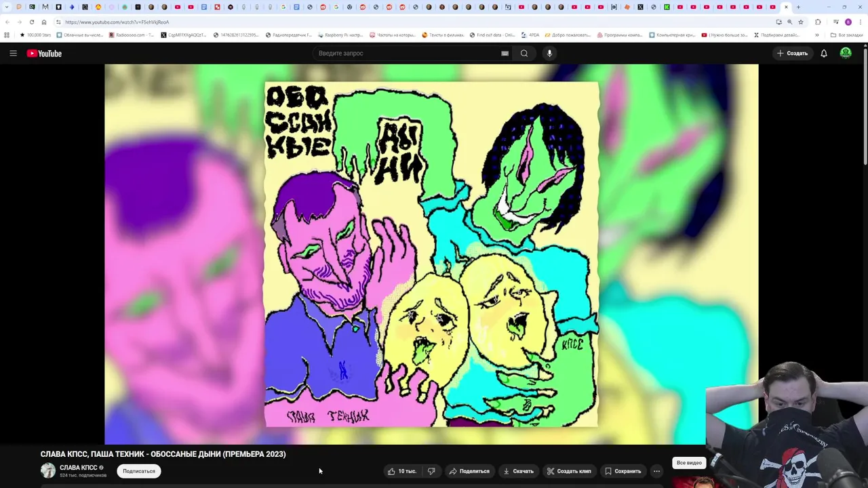Open the '4PDA' bookmark
The height and width of the screenshot is (488, 868).
pos(530,35)
